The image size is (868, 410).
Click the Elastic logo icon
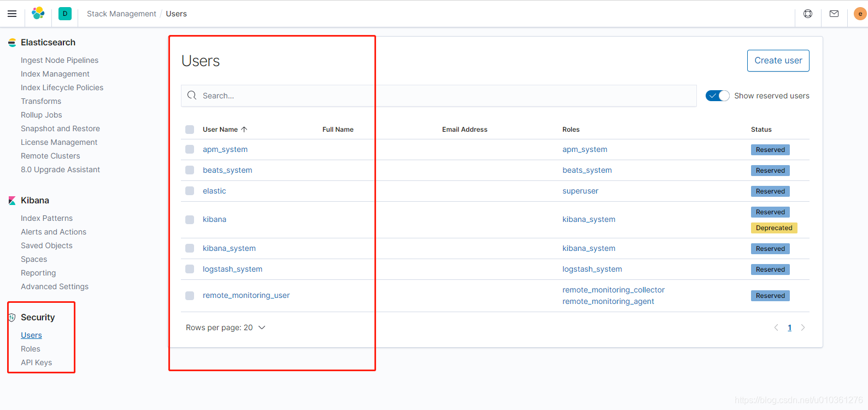click(38, 14)
